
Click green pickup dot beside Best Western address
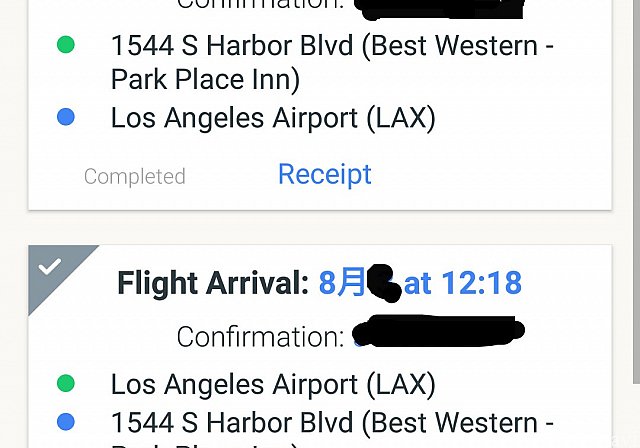click(66, 45)
